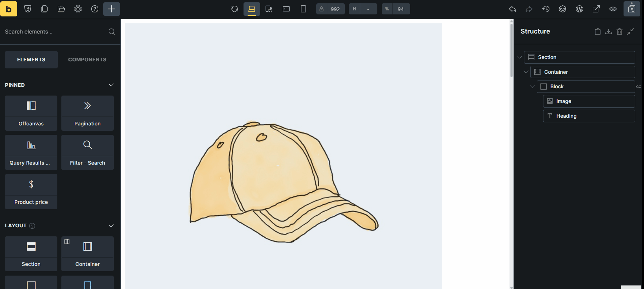
Task: Add the Section layout element
Action: (x=31, y=254)
